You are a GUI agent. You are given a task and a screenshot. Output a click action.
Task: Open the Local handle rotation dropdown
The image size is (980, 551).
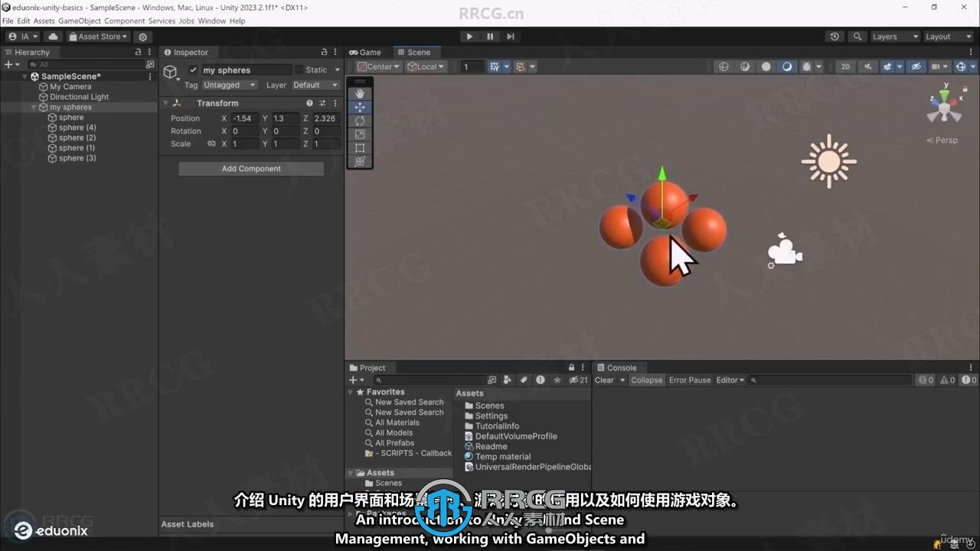[426, 67]
